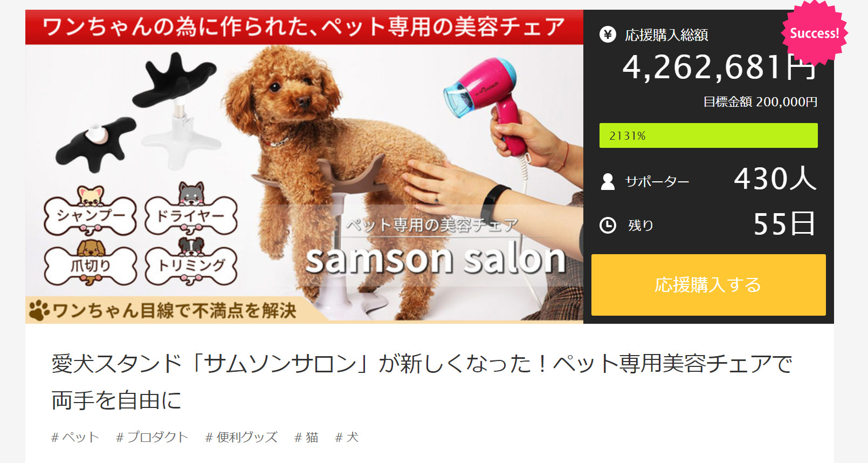This screenshot has height=463, width=868.
Task: Click the green 2131% progress bar
Action: point(708,135)
